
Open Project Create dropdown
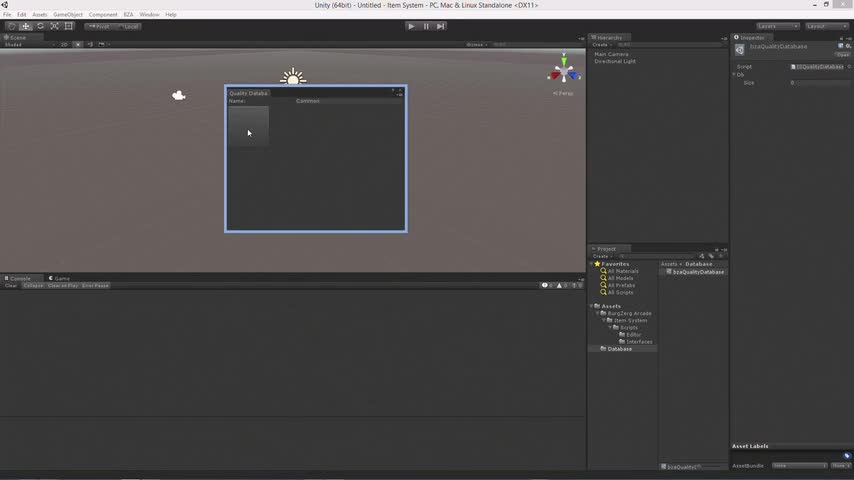(602, 256)
